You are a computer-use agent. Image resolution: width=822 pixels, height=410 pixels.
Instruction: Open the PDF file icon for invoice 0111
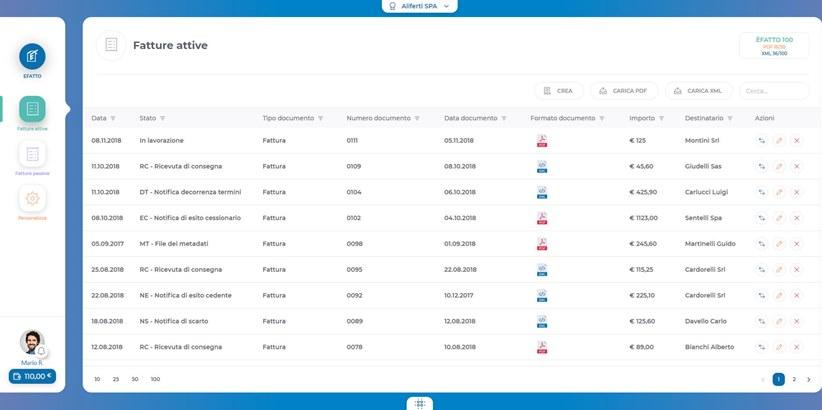(x=541, y=140)
